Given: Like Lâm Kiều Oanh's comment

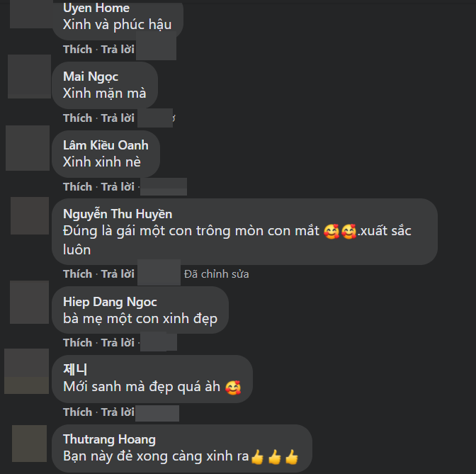Looking at the screenshot, I should (77, 186).
